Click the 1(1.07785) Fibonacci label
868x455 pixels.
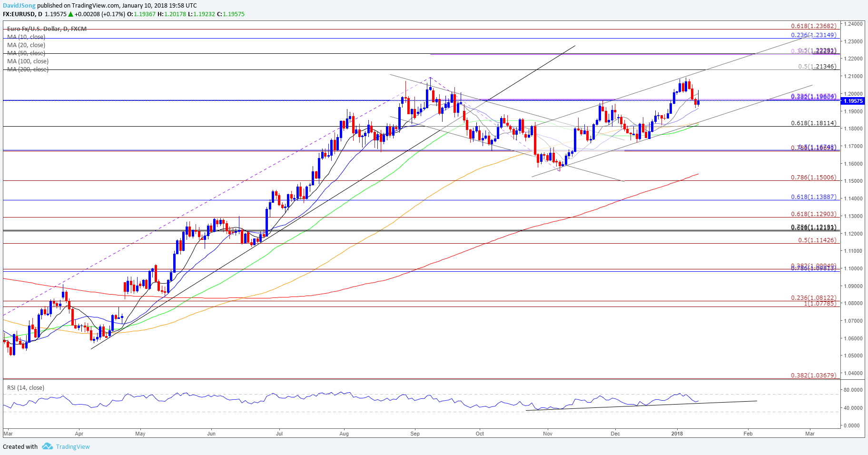pos(820,303)
